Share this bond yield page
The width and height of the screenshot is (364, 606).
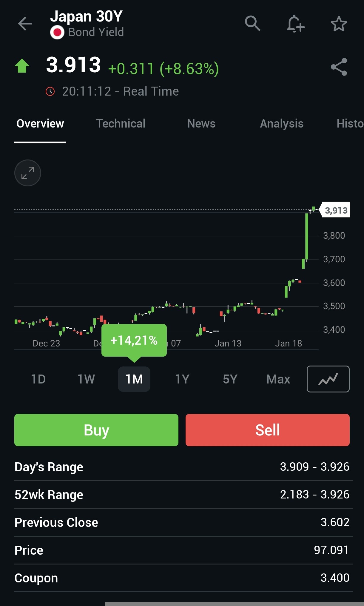339,67
